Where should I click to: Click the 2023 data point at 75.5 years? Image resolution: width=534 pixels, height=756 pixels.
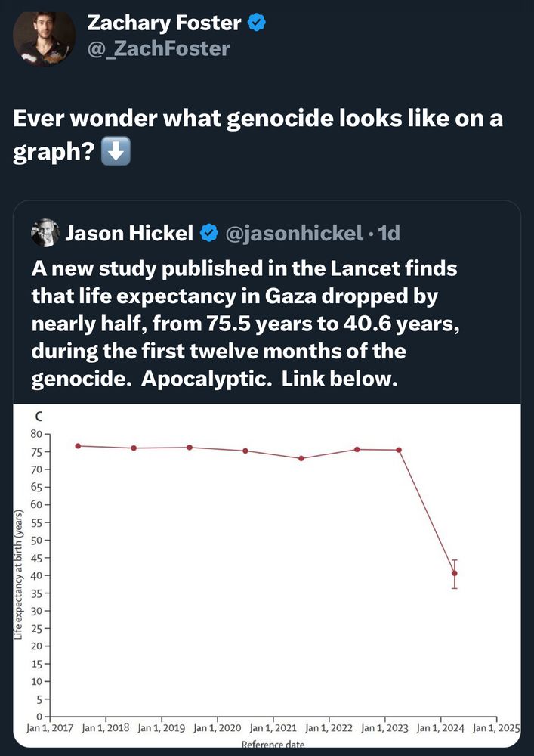pos(399,450)
